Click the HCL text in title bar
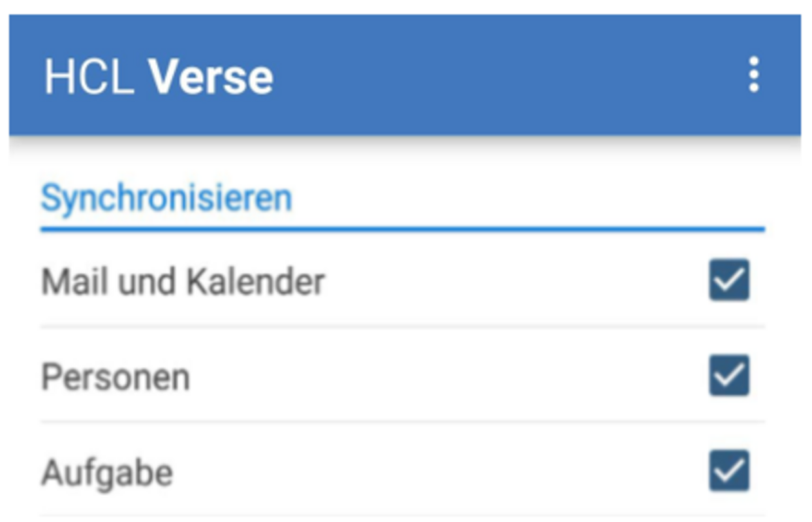This screenshot has width=812, height=522. (89, 77)
